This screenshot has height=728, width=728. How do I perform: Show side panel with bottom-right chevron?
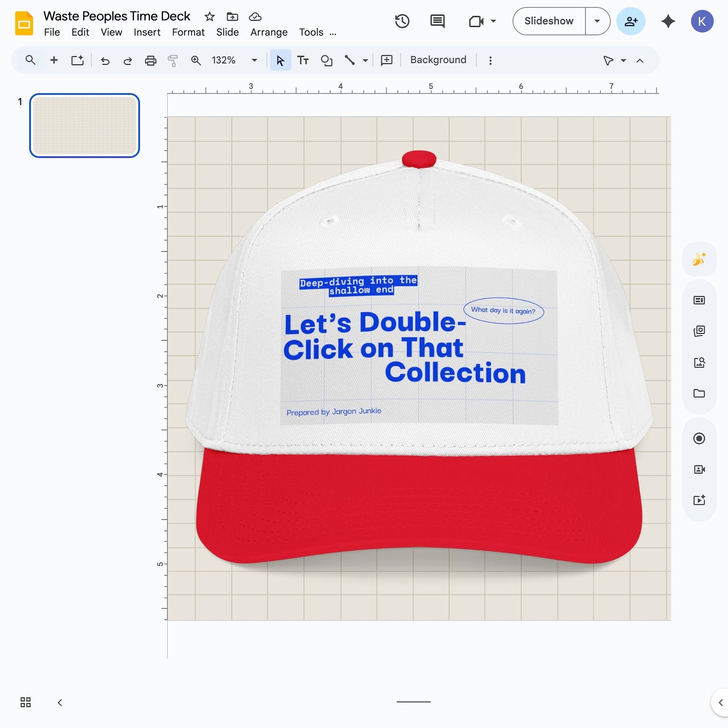click(x=720, y=702)
